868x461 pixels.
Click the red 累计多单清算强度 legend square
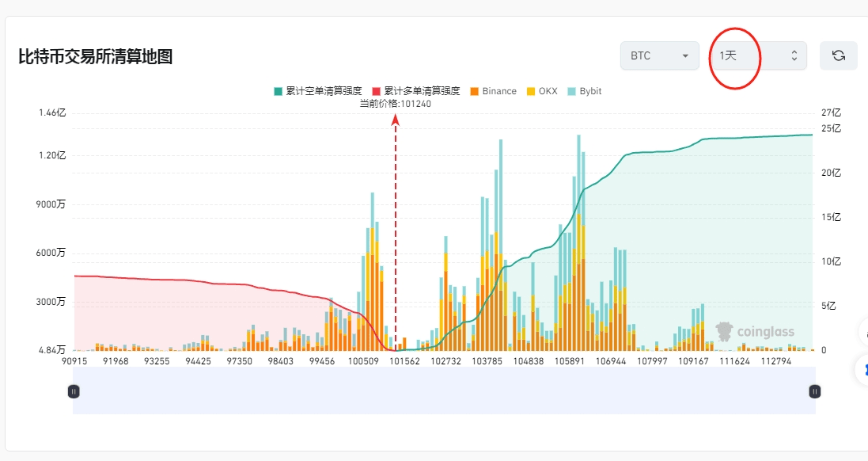(x=377, y=91)
